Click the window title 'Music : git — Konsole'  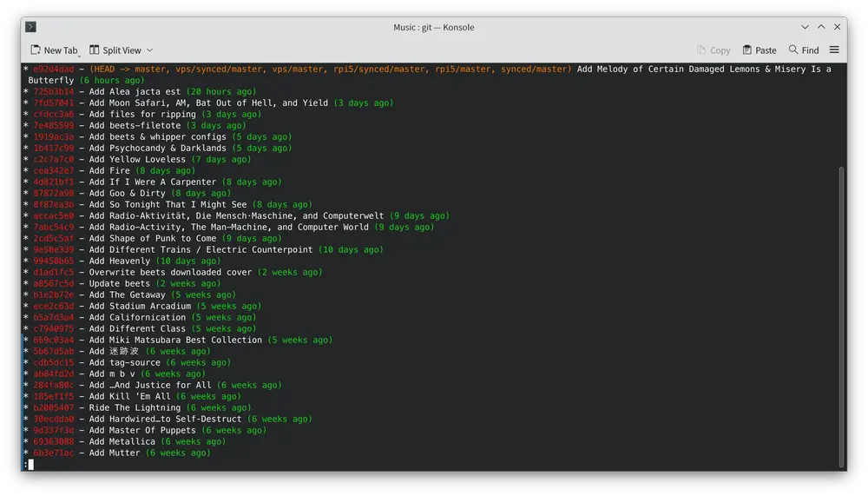433,27
